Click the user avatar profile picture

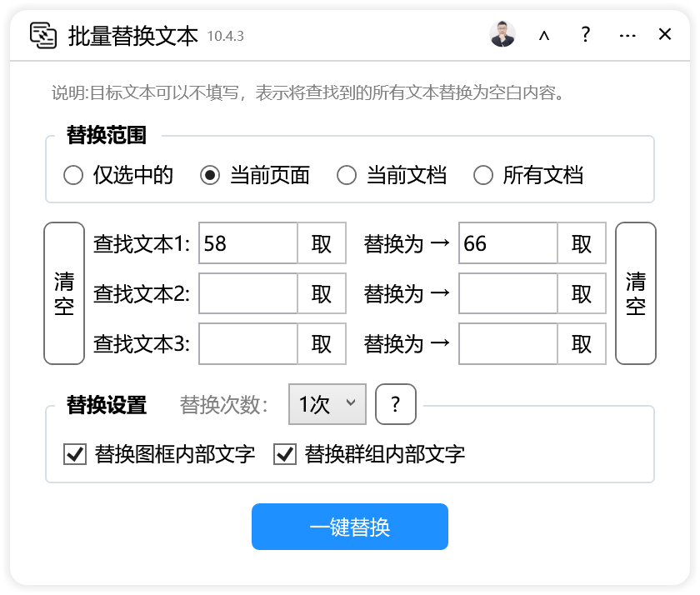coord(502,34)
